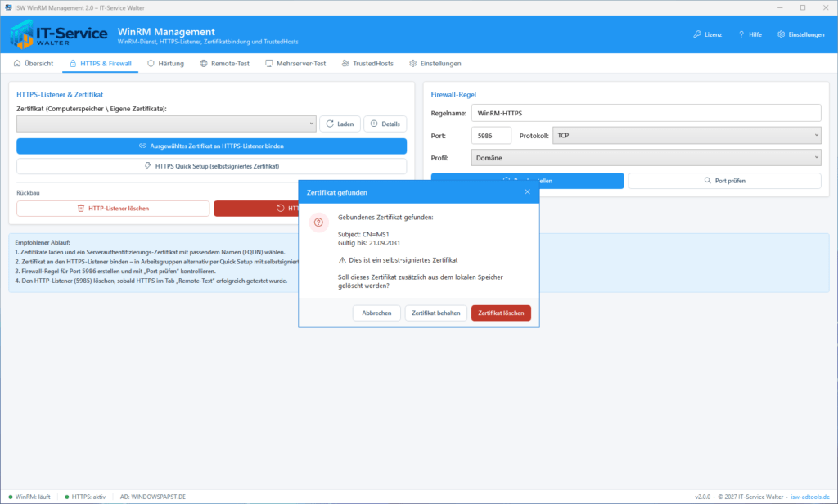Image resolution: width=838 pixels, height=504 pixels.
Task: Click the Laden reload button
Action: [x=340, y=124]
